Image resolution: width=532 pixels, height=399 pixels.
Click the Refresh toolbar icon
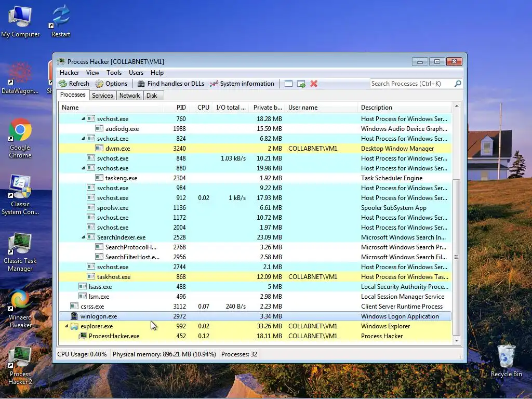point(63,84)
